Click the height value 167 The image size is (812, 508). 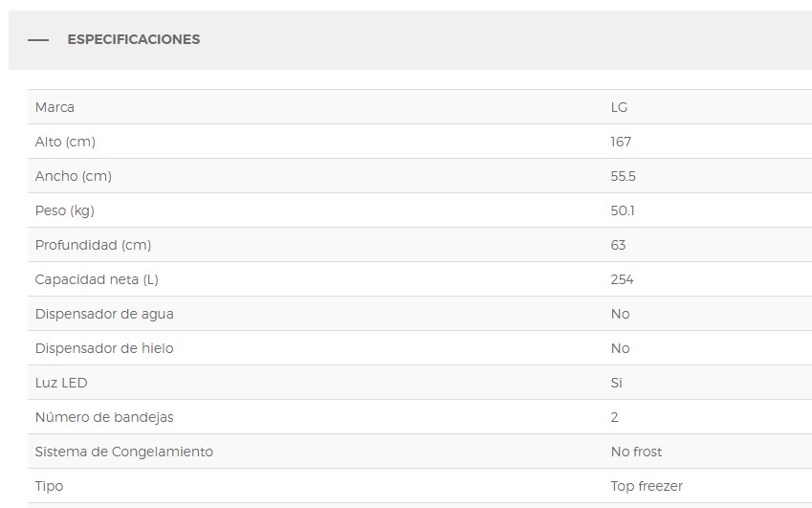click(621, 142)
